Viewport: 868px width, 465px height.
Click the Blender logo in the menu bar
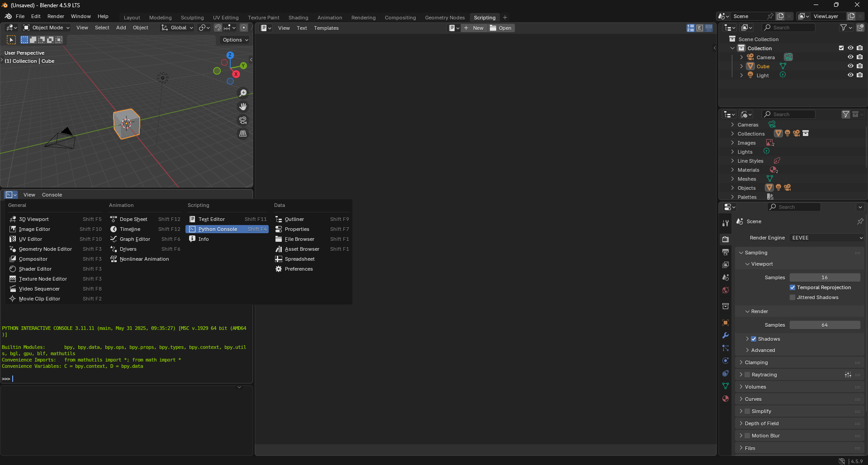pos(8,16)
